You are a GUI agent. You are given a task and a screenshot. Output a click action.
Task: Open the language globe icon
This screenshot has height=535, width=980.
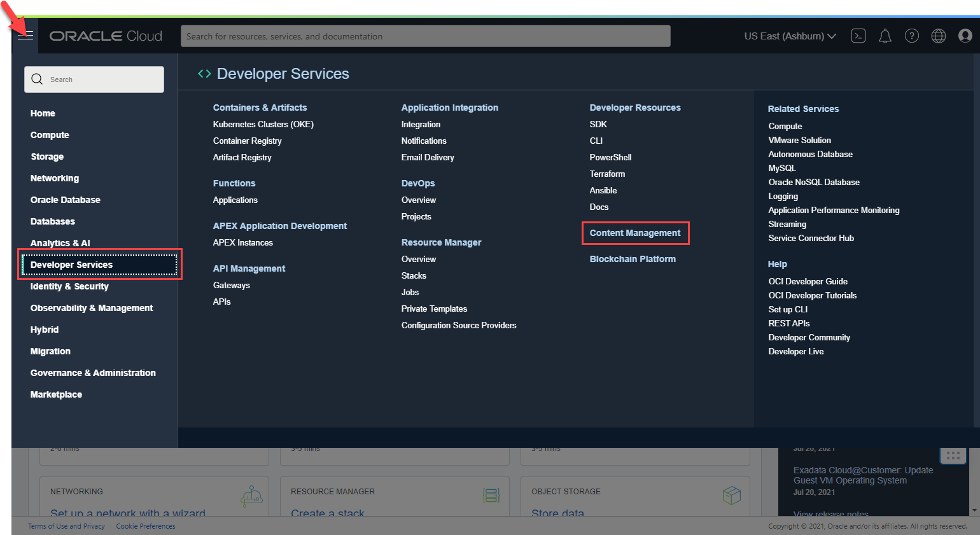click(939, 36)
